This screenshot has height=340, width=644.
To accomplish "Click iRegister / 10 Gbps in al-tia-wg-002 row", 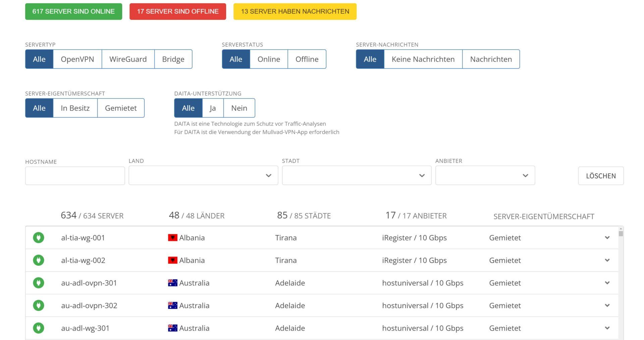I will [x=414, y=260].
